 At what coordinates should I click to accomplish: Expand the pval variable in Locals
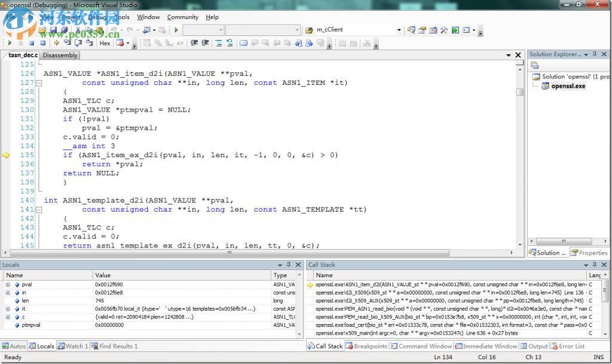pos(8,285)
